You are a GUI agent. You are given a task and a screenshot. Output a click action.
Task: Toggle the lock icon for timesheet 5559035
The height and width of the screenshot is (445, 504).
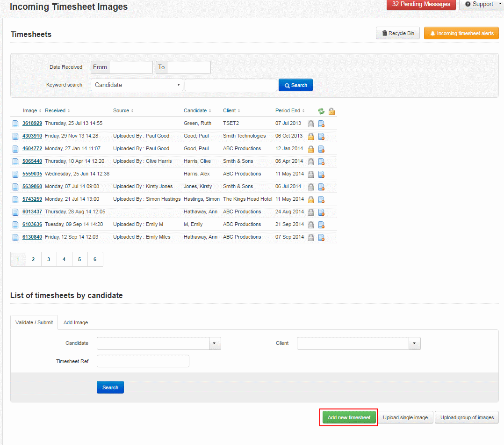[311, 174]
